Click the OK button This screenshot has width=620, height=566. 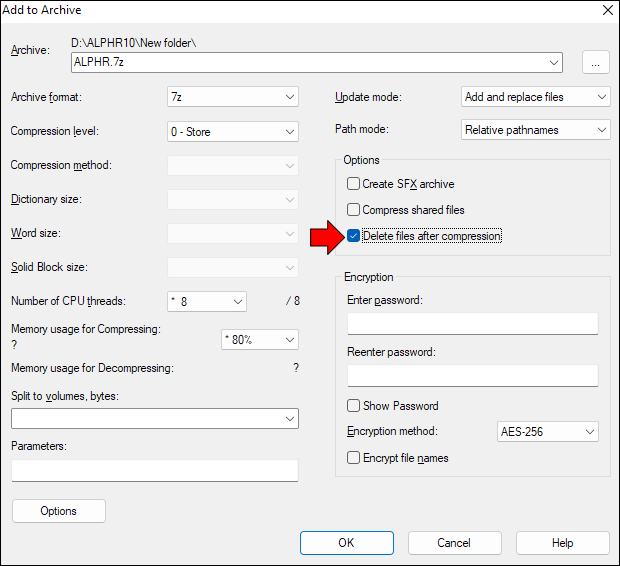pos(347,543)
